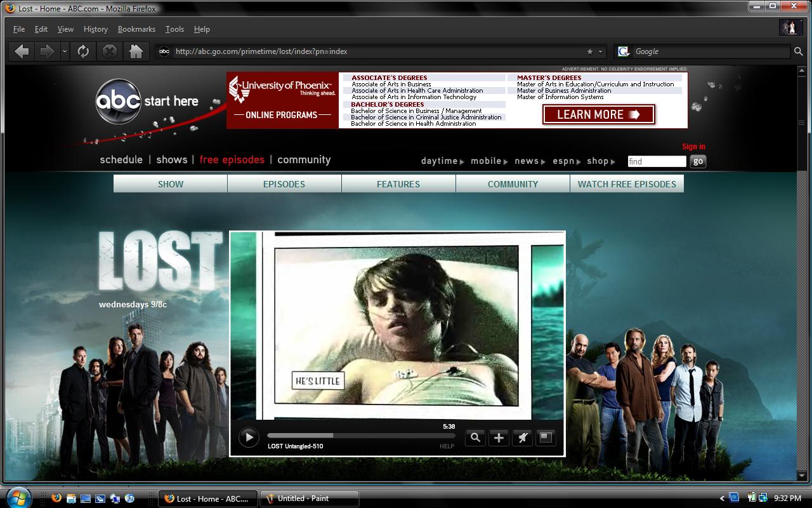
Task: Click the abc start here logo
Action: [x=147, y=101]
